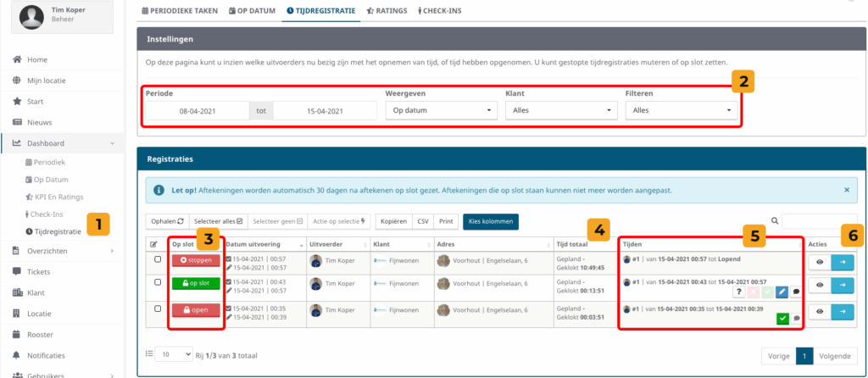Viewport: 868px width, 378px height.
Task: Open the Klant filter dropdown
Action: (560, 110)
